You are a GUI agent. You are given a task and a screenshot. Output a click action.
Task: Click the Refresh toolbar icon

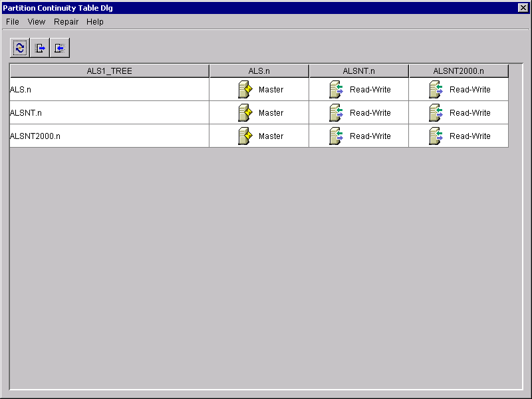click(20, 48)
